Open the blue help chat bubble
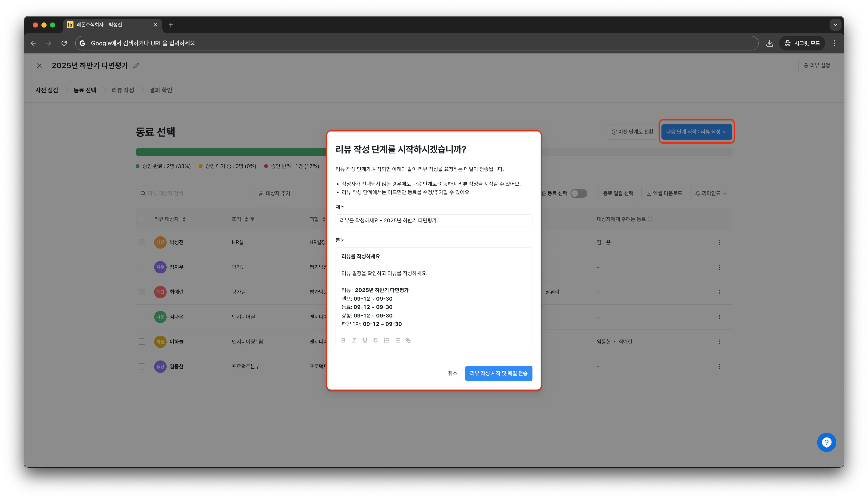The width and height of the screenshot is (868, 499). [826, 443]
